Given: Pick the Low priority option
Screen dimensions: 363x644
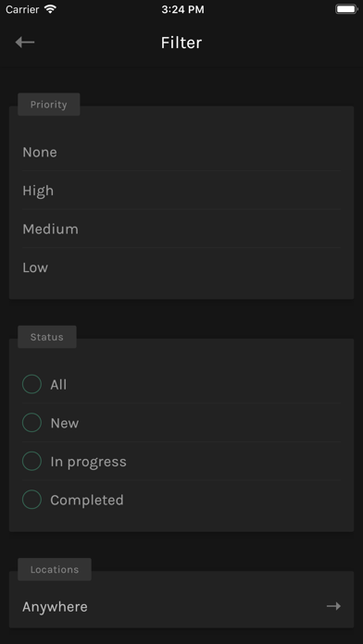Looking at the screenshot, I should pos(181,267).
